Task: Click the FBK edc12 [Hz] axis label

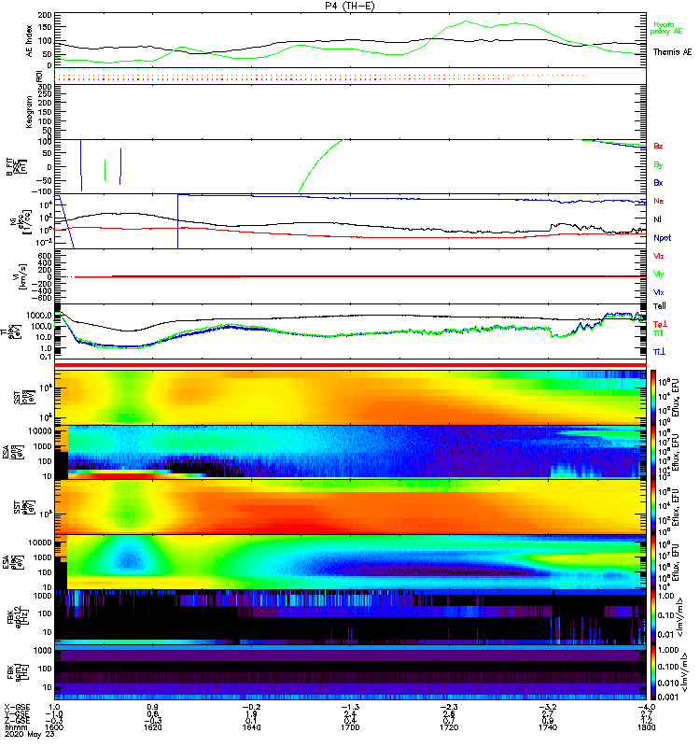Action: (16, 617)
